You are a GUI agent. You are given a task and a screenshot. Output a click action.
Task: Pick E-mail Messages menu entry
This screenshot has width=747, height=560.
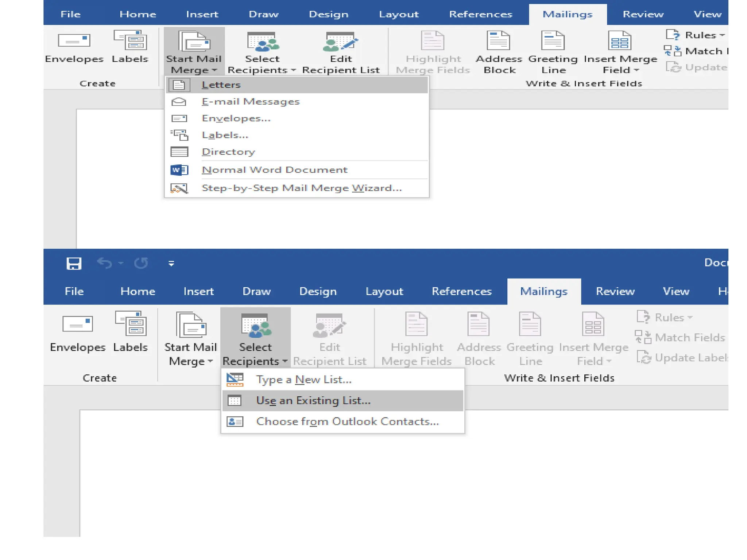251,102
